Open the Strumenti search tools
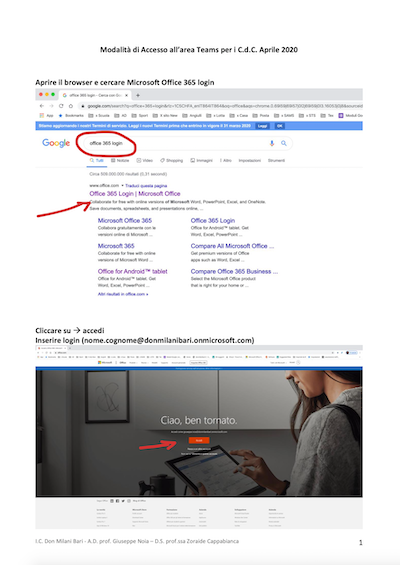The width and height of the screenshot is (400, 565). coord(276,160)
